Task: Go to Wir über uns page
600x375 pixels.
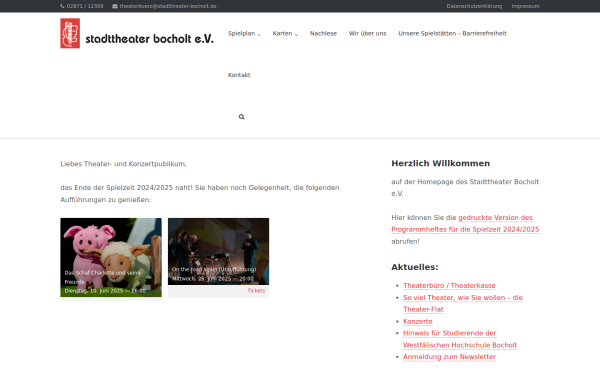Action: 367,33
